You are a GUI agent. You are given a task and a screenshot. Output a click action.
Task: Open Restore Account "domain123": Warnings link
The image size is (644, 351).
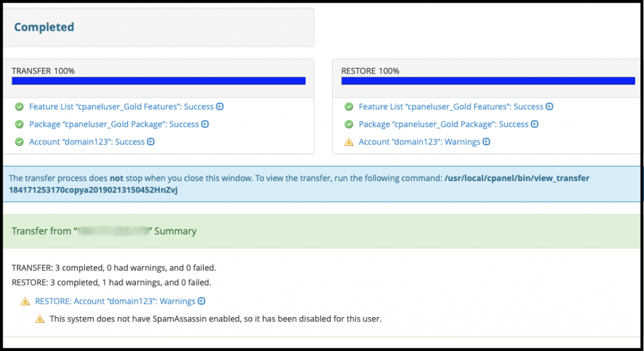419,142
